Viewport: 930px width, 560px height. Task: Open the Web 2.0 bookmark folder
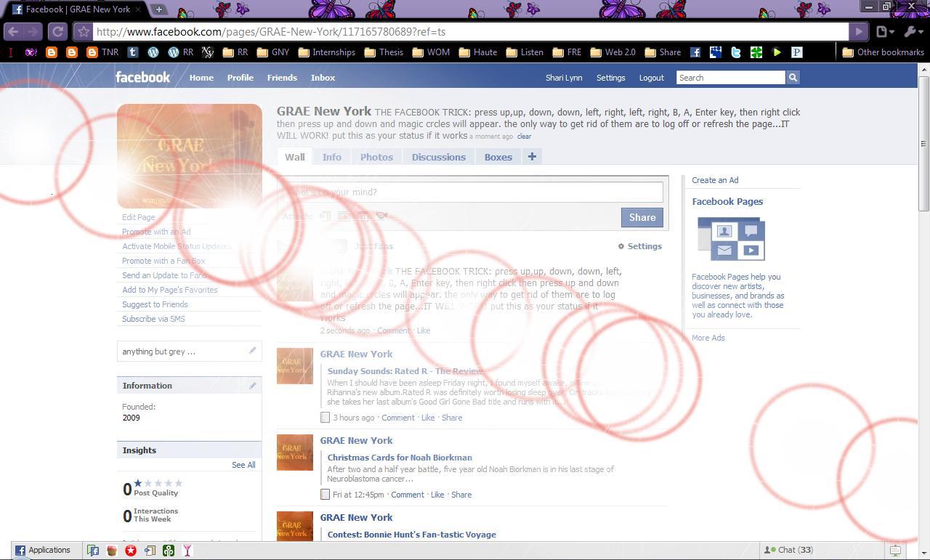tap(613, 52)
